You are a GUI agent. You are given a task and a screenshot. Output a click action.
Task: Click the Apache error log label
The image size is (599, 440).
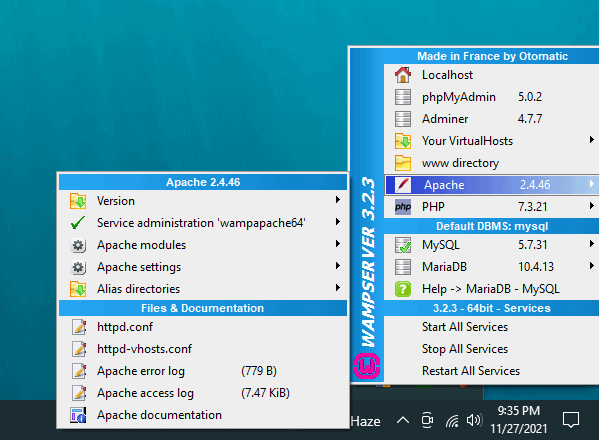click(141, 371)
